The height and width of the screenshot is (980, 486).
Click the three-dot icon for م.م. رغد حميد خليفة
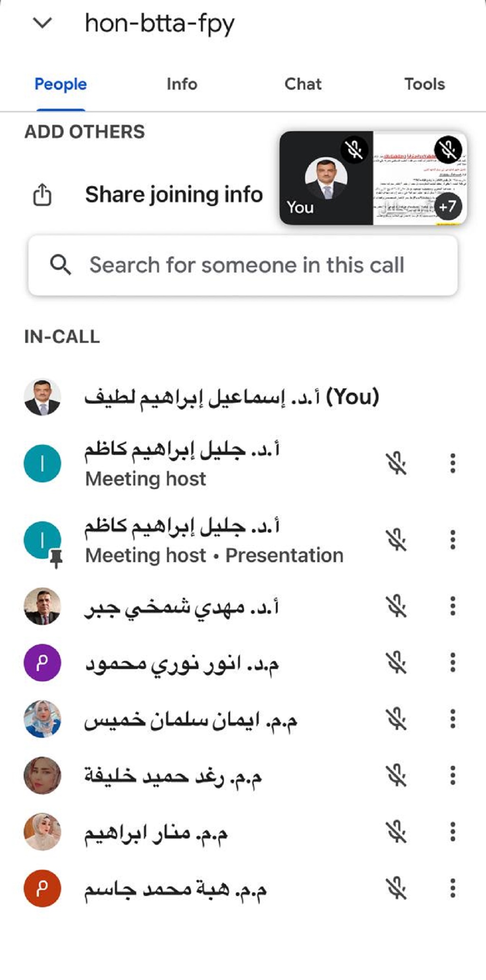click(x=453, y=775)
